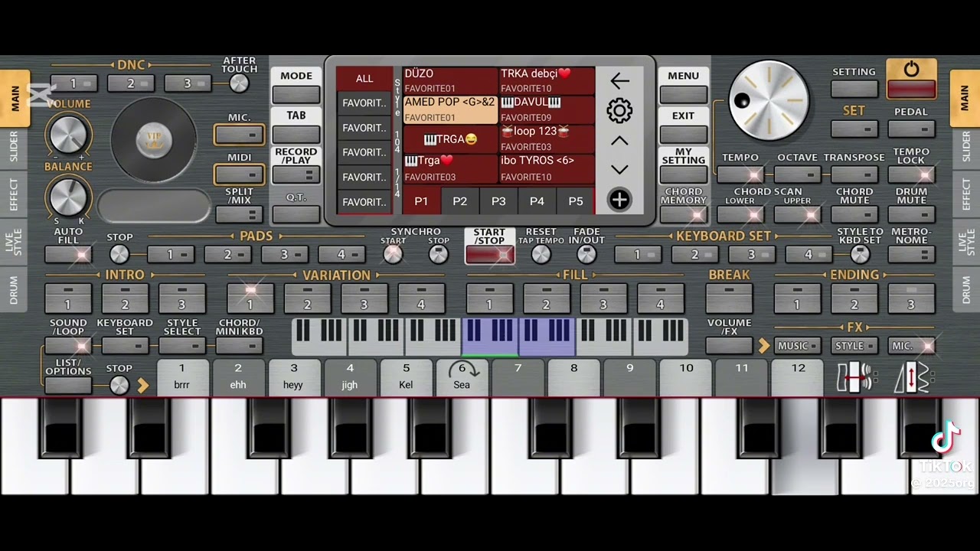Screen dimensions: 980x551
Task: Click the pads STOP round button
Action: 119,254
